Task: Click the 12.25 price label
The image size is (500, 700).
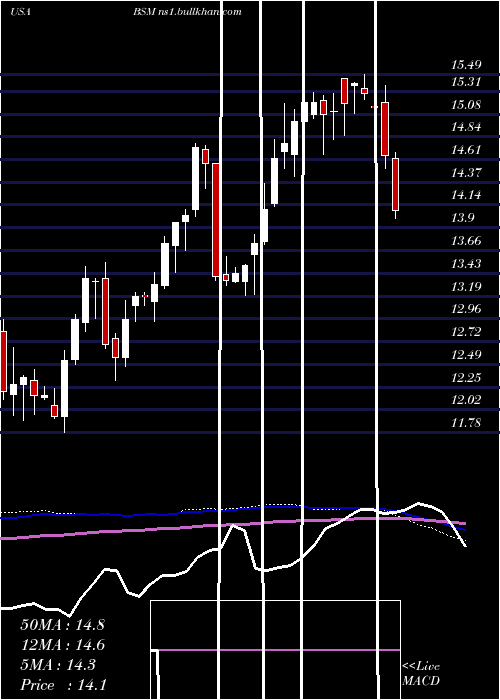Action: 466,378
